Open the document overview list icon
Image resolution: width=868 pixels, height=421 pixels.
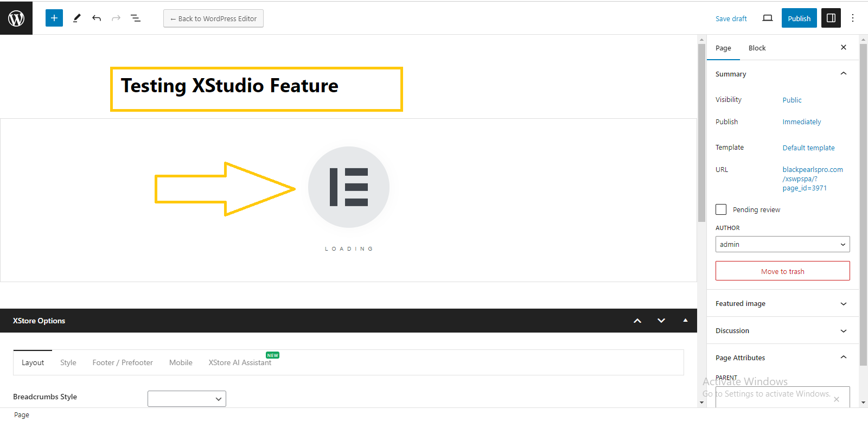pos(136,18)
